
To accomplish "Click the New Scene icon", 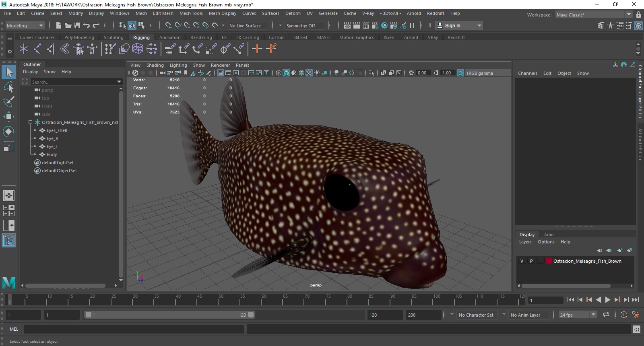I will click(59, 25).
